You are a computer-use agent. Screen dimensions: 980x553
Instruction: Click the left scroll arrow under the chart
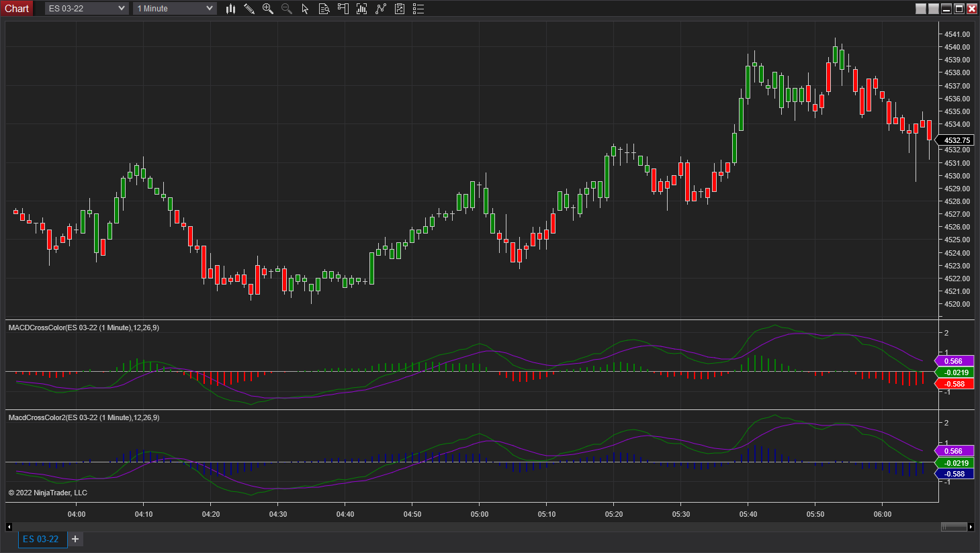(x=9, y=527)
